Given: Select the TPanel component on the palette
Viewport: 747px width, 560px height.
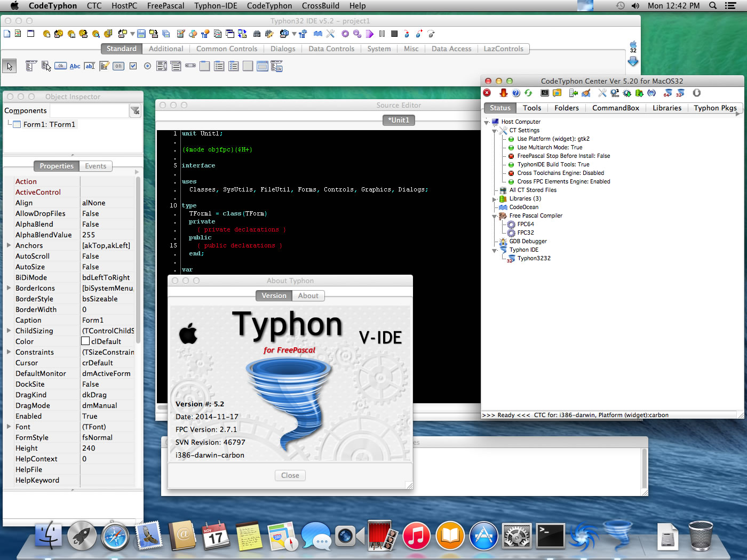Looking at the screenshot, I should [x=248, y=66].
